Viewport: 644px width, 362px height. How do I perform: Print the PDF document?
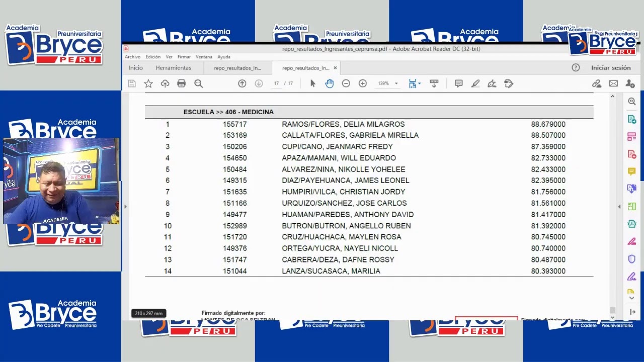click(x=182, y=83)
